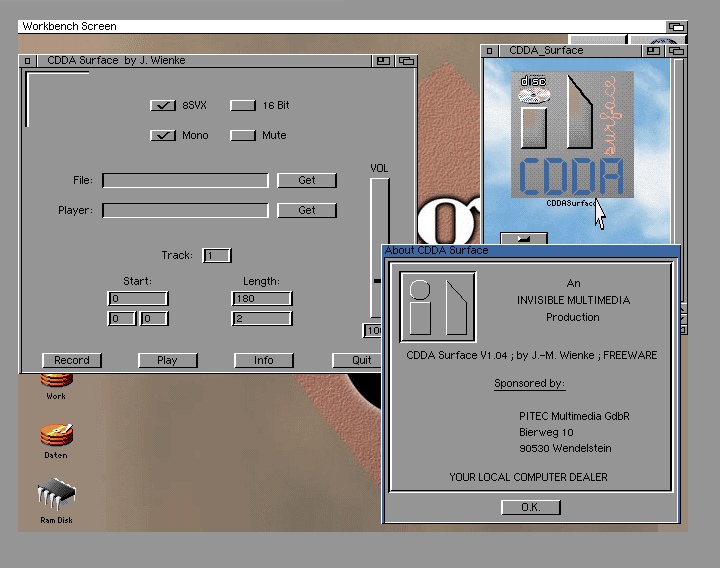
Task: Select the Work disk icon
Action: pos(56,381)
